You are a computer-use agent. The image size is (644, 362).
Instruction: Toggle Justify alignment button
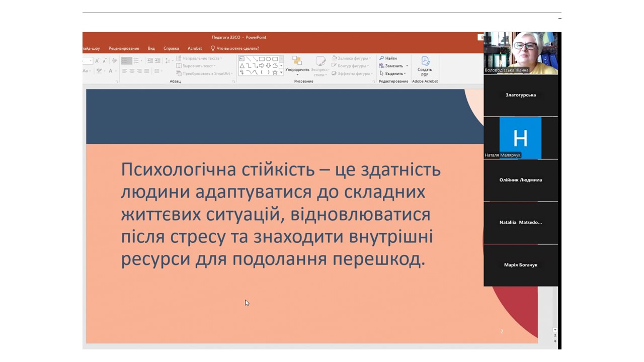pyautogui.click(x=146, y=71)
